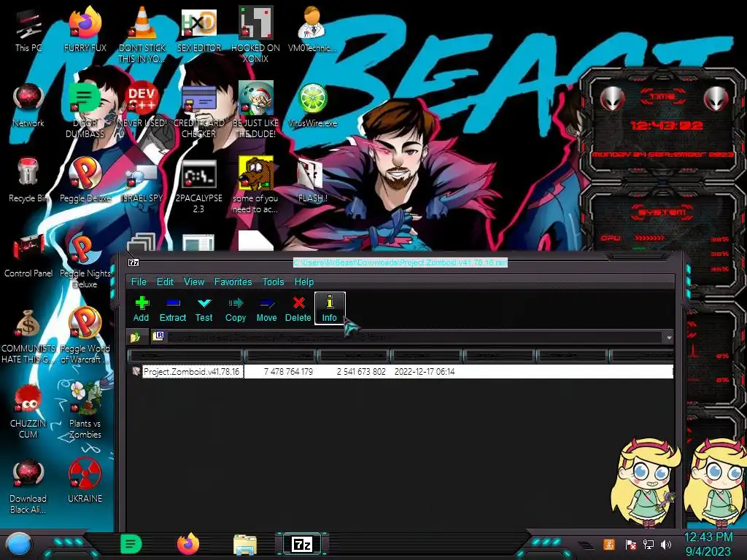
Task: Open the Help menu
Action: point(304,282)
